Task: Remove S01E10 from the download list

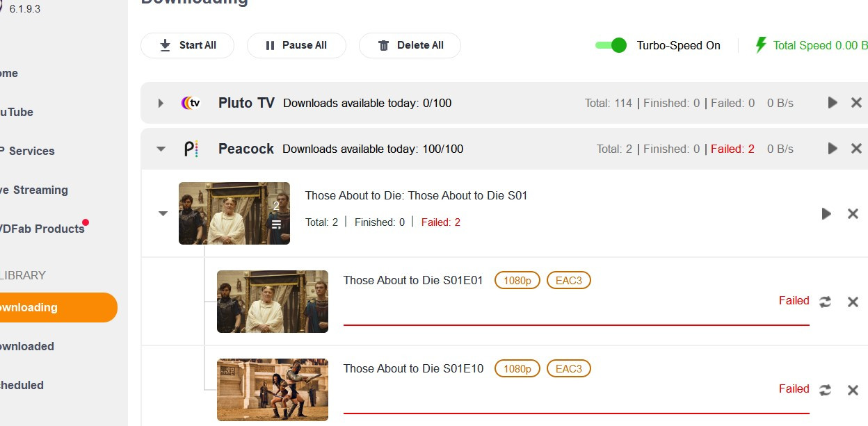Action: (x=853, y=390)
